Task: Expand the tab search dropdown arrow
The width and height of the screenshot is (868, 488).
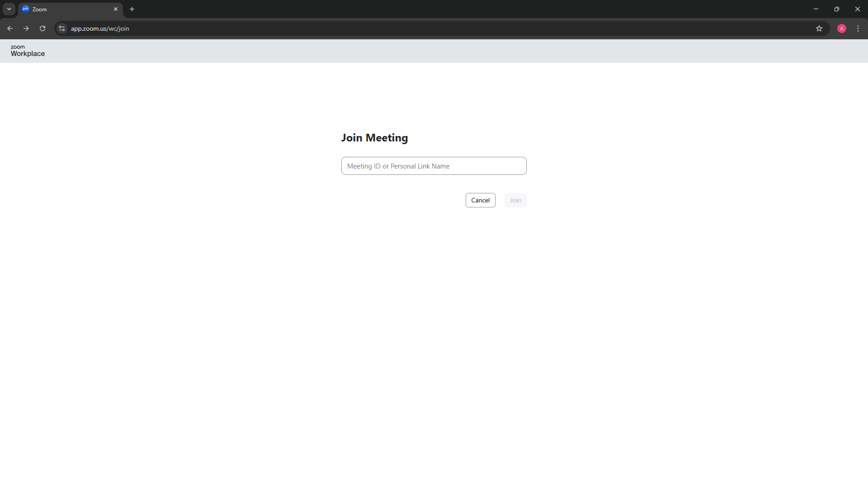Action: (x=9, y=9)
